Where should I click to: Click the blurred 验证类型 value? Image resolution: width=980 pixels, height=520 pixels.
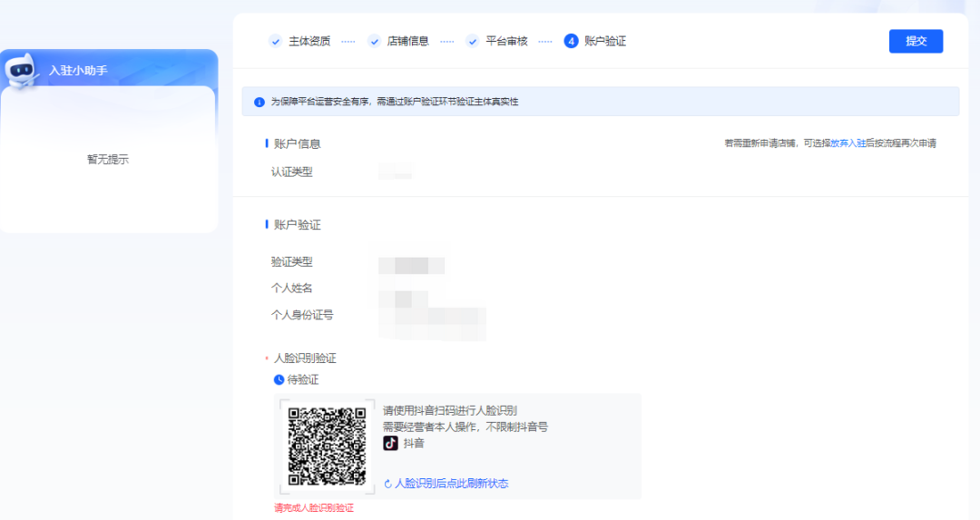tap(411, 266)
